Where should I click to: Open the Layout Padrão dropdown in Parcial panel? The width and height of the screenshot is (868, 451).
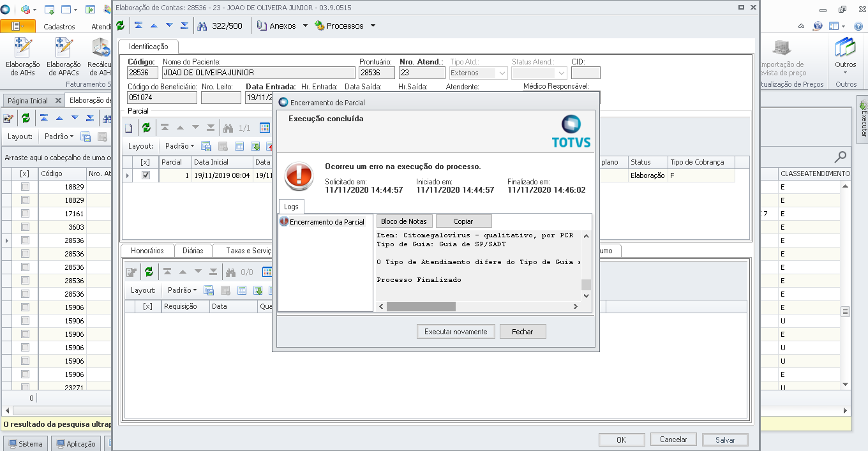[179, 145]
